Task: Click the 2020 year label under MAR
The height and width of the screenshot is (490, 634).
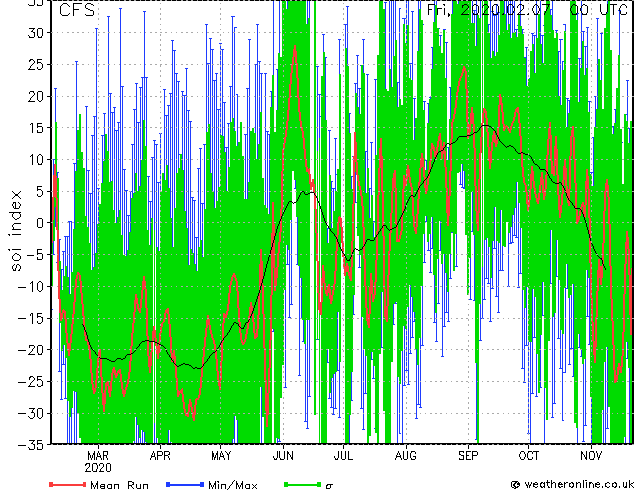Action: pos(98,468)
